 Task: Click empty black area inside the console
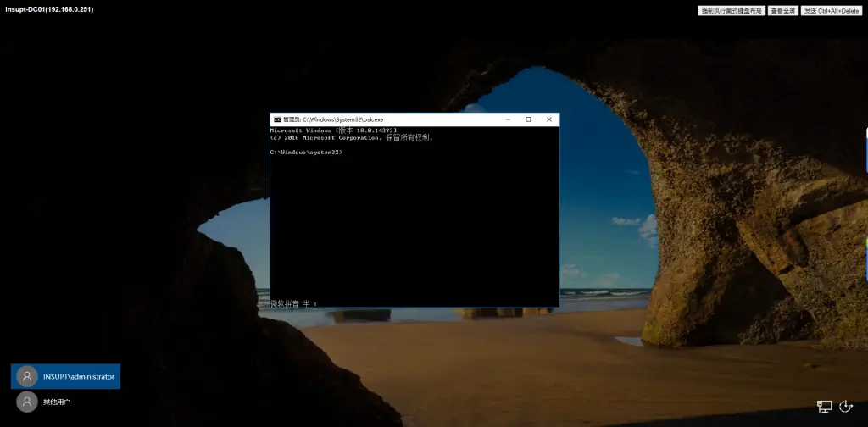[415, 229]
